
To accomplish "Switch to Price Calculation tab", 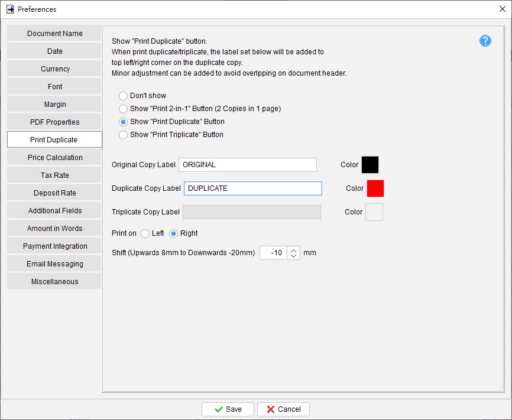I will [54, 157].
